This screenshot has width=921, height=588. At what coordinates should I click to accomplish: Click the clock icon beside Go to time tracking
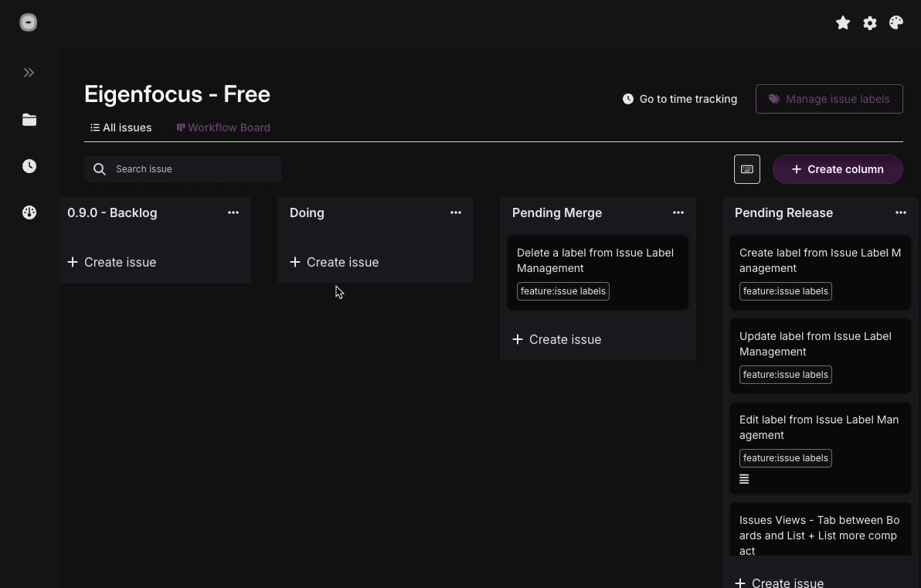(x=627, y=99)
